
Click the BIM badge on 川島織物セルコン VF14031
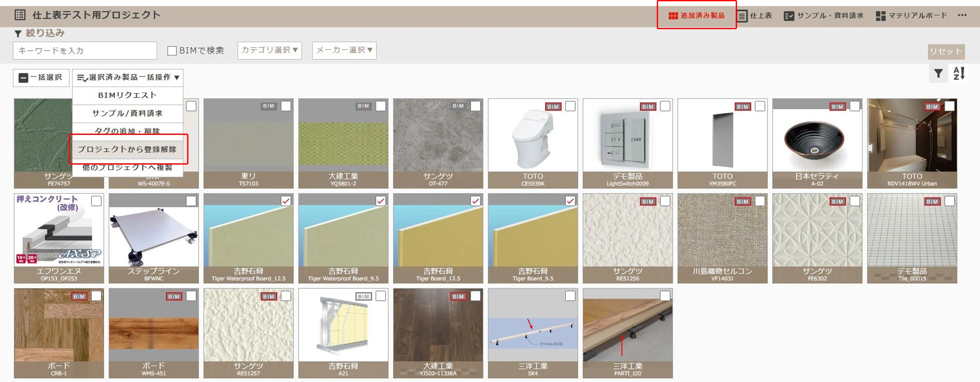[743, 202]
